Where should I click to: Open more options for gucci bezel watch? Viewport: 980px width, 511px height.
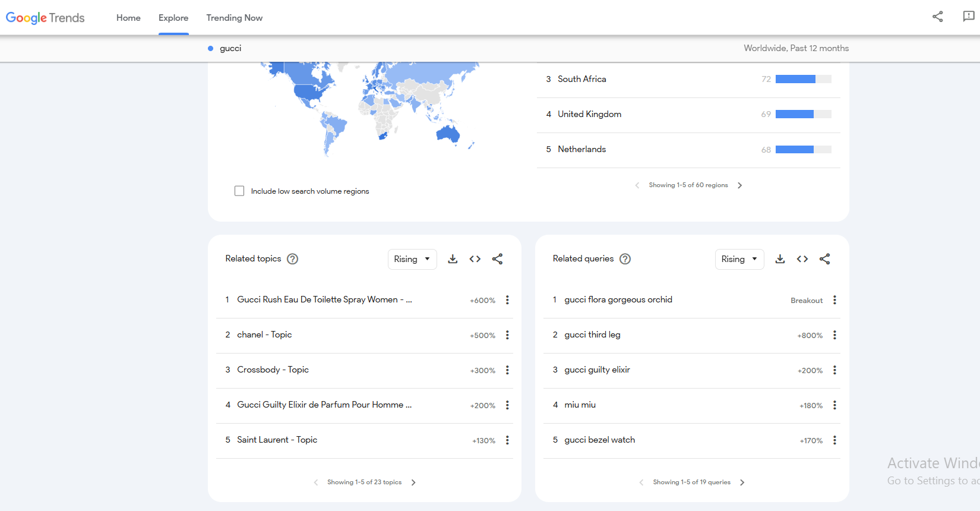pyautogui.click(x=834, y=440)
